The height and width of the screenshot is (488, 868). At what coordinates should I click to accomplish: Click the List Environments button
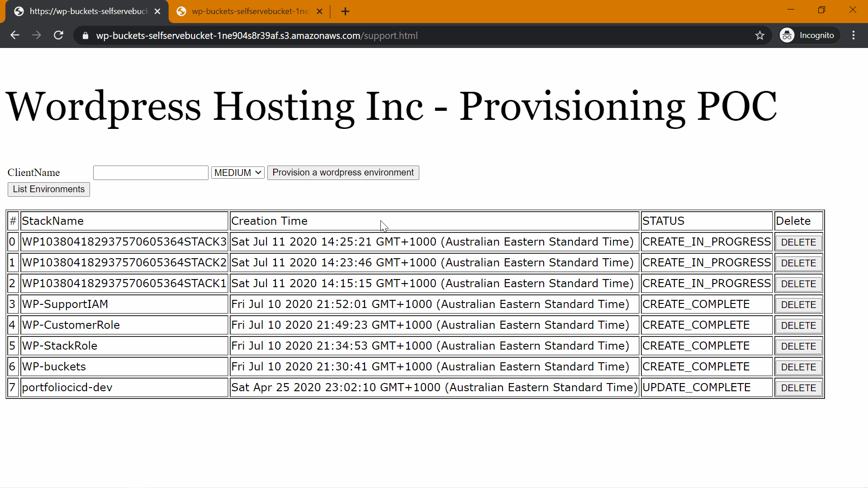pyautogui.click(x=48, y=190)
